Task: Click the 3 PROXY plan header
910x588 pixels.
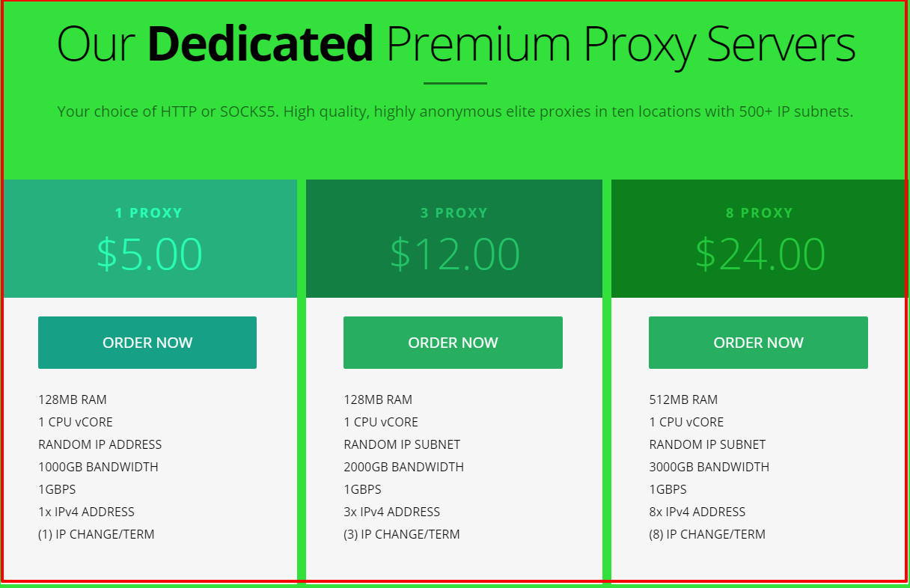Action: [454, 212]
